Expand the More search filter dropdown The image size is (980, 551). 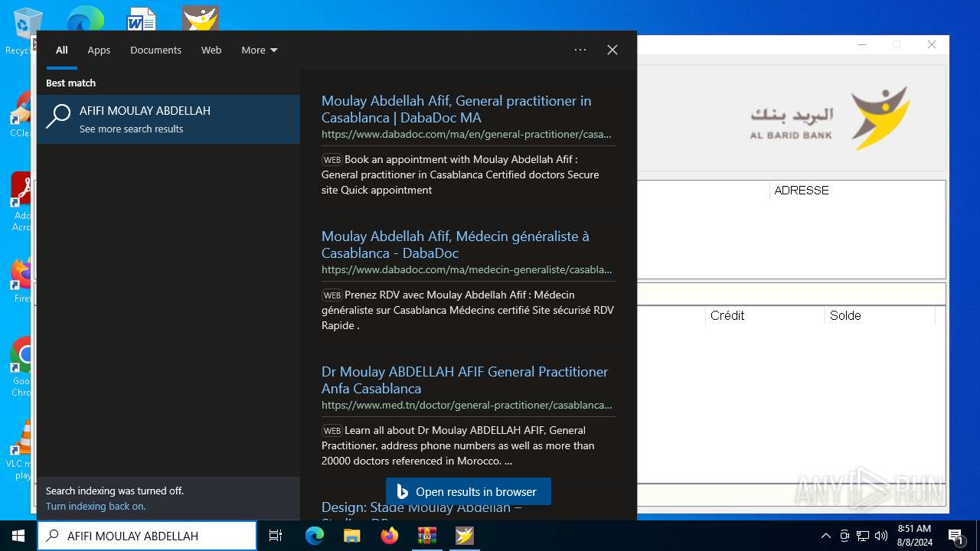tap(260, 50)
